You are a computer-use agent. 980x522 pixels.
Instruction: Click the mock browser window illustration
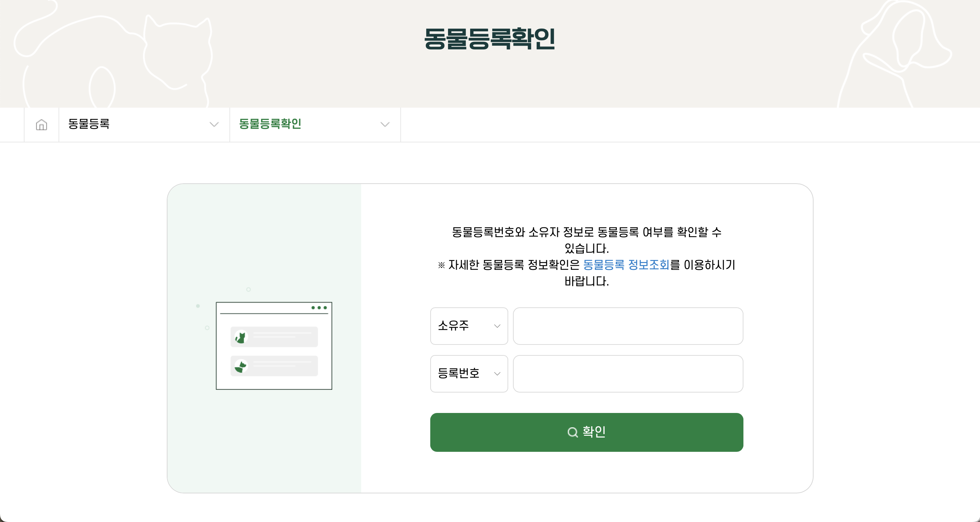pos(274,346)
